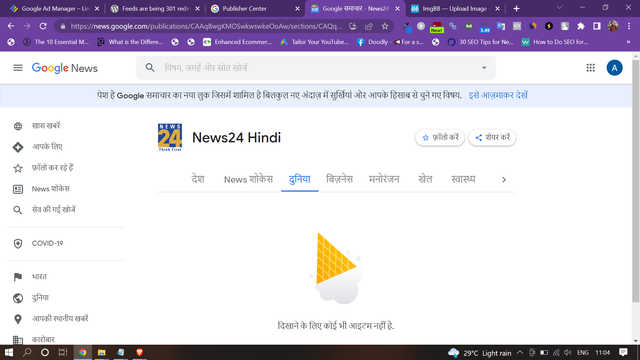640x360 pixels.
Task: Open Windows Start menu
Action: pos(9,352)
